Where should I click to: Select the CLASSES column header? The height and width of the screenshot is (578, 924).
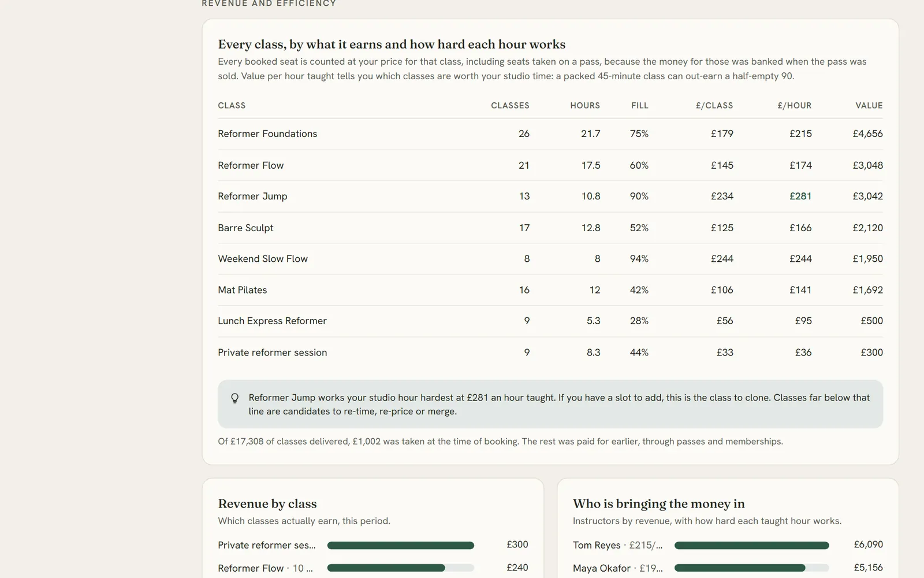pyautogui.click(x=510, y=105)
